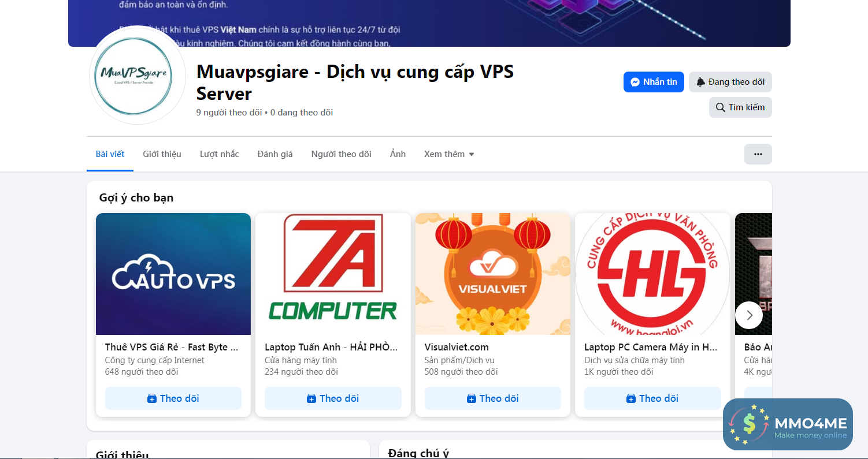Click the Gợi ý cho bạn heading
The image size is (868, 459).
(x=136, y=197)
